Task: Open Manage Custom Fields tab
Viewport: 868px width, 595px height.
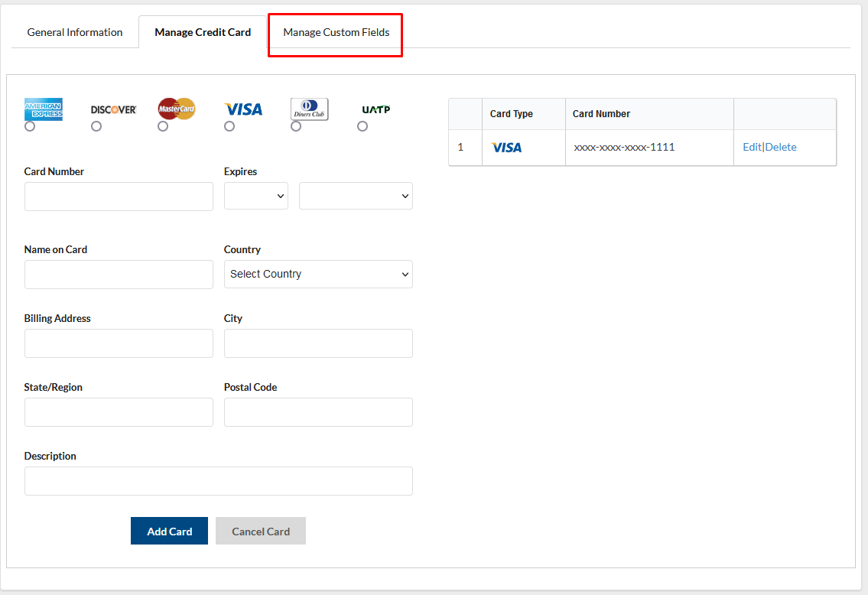Action: pyautogui.click(x=336, y=32)
